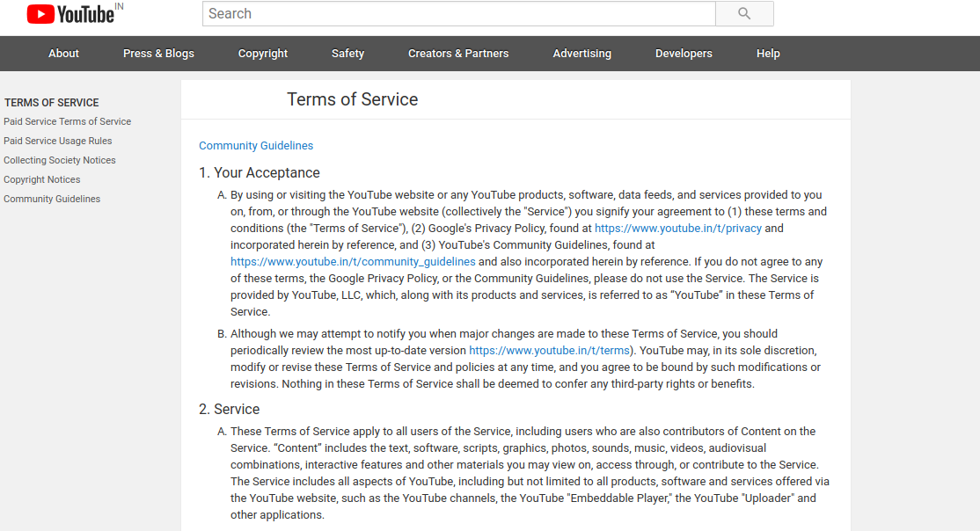Open Paid Service Terms of Service link
This screenshot has height=531, width=980.
pos(68,121)
